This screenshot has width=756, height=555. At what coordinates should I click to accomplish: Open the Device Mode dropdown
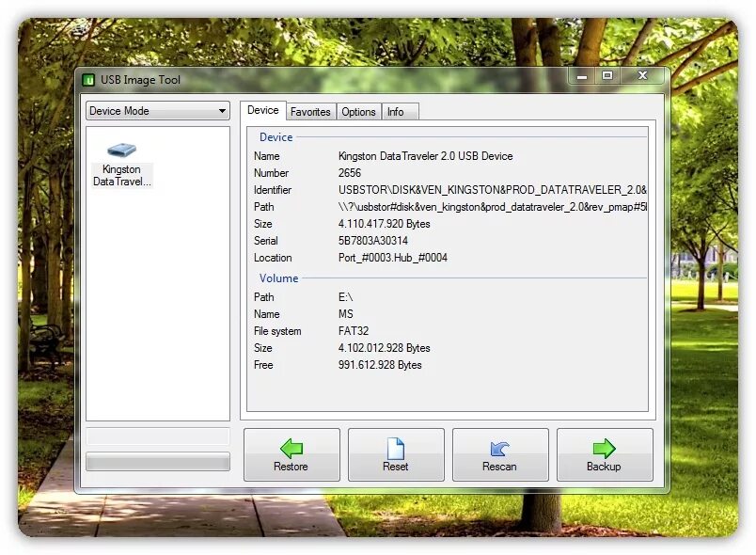coord(157,111)
